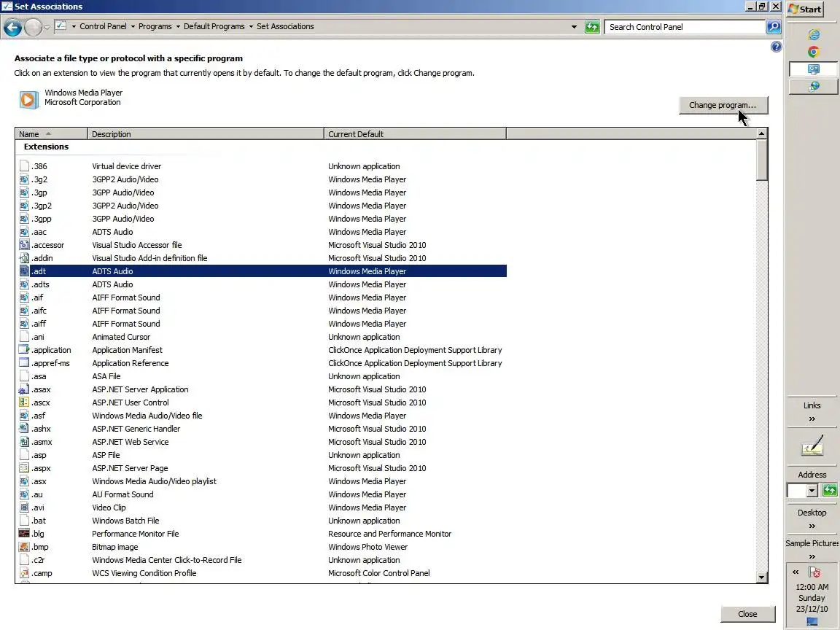Select the .blg performance monitor icon
The height and width of the screenshot is (630, 840).
[x=24, y=534]
